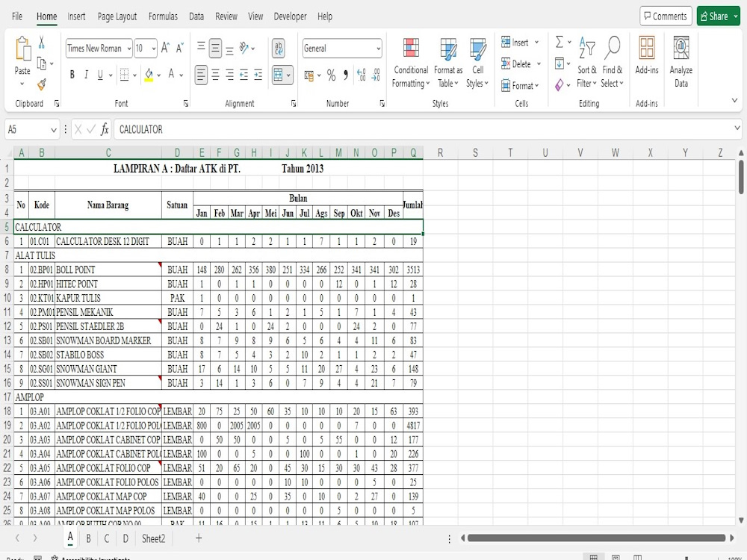Expand the Name Box dropdown arrow
Screen dimensions: 747x560
(x=53, y=129)
